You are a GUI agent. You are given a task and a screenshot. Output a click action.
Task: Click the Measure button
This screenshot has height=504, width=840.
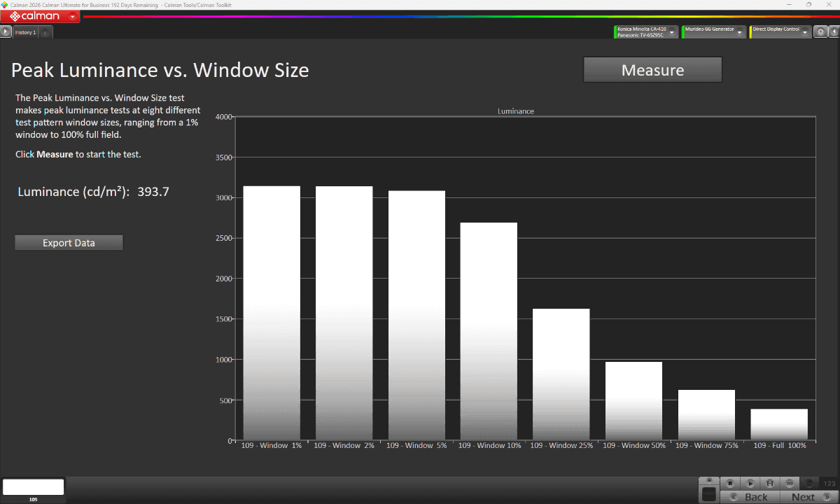(x=652, y=70)
